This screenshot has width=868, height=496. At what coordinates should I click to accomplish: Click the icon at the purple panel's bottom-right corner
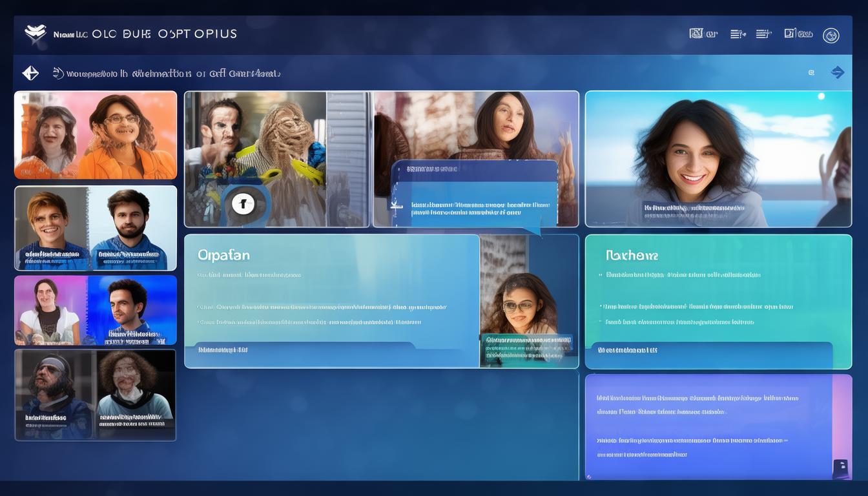click(x=840, y=468)
